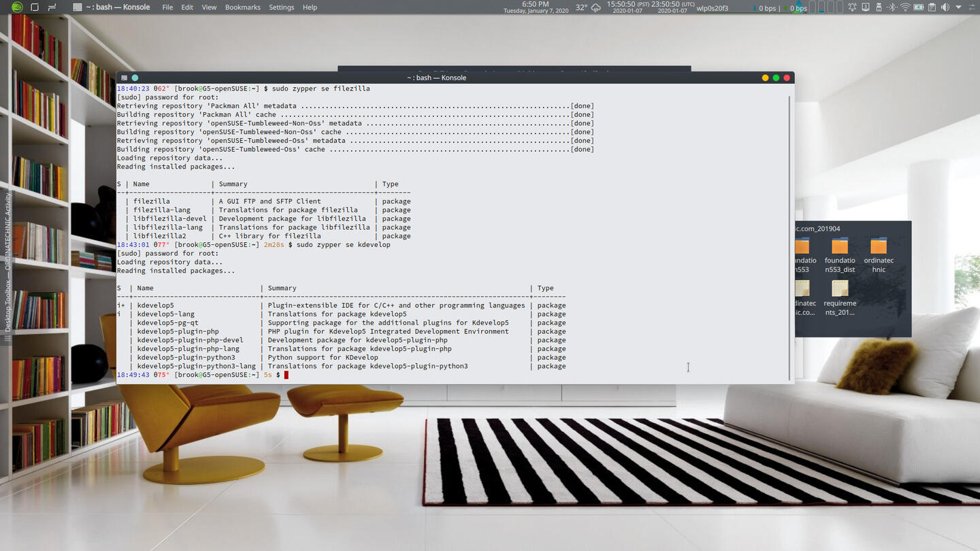Click the 'libfilezilla2' package name
Viewport: 980px width, 551px height.
(x=160, y=236)
